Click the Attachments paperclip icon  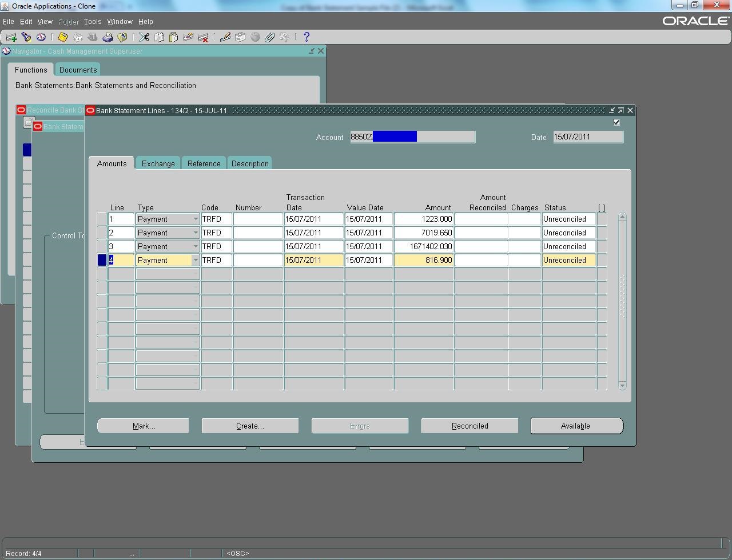click(x=269, y=37)
